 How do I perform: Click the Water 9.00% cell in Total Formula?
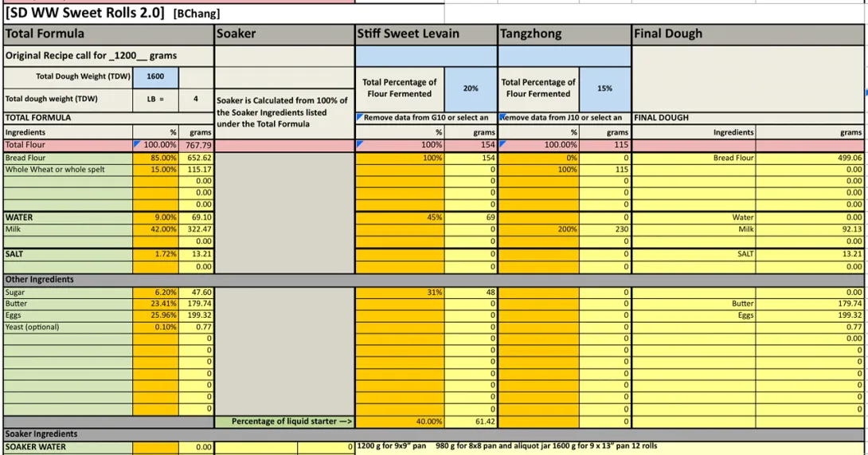(156, 217)
